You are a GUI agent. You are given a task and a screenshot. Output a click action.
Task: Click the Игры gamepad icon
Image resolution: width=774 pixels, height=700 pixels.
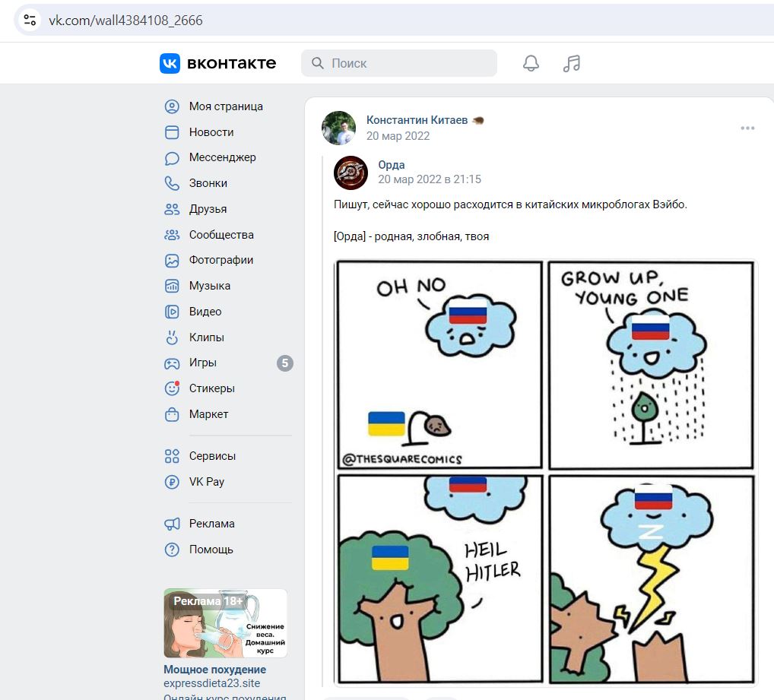(x=172, y=363)
